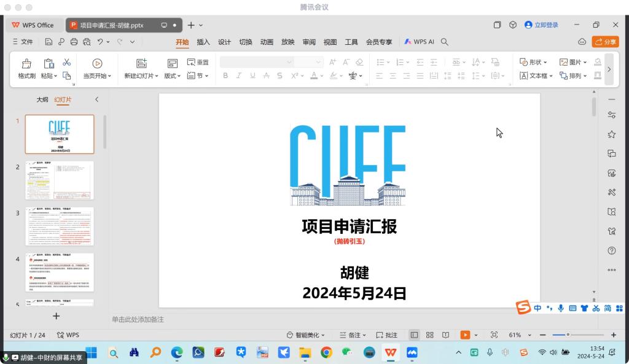The width and height of the screenshot is (629, 364).
Task: Click the 分享 (Share) button
Action: tap(605, 42)
